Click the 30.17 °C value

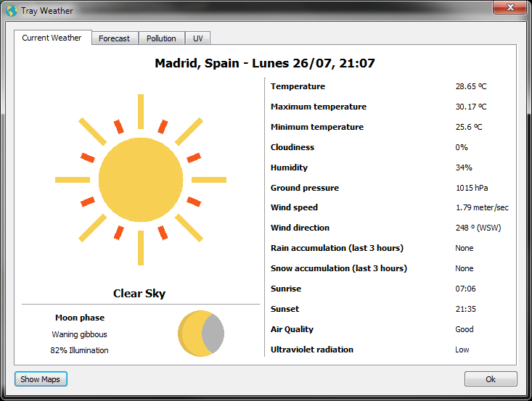click(x=471, y=107)
